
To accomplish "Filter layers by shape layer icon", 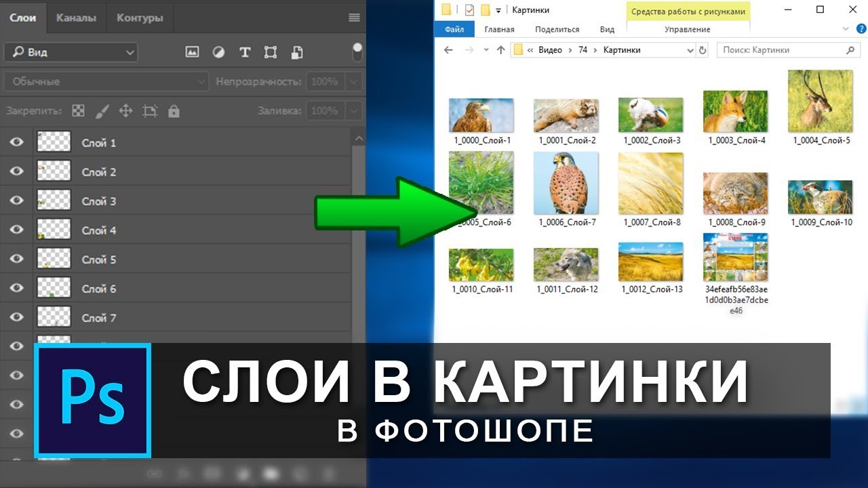I will pyautogui.click(x=271, y=52).
